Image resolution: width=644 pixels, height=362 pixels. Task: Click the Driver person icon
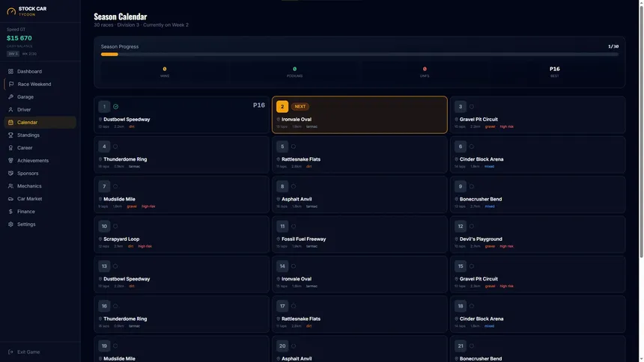point(10,110)
